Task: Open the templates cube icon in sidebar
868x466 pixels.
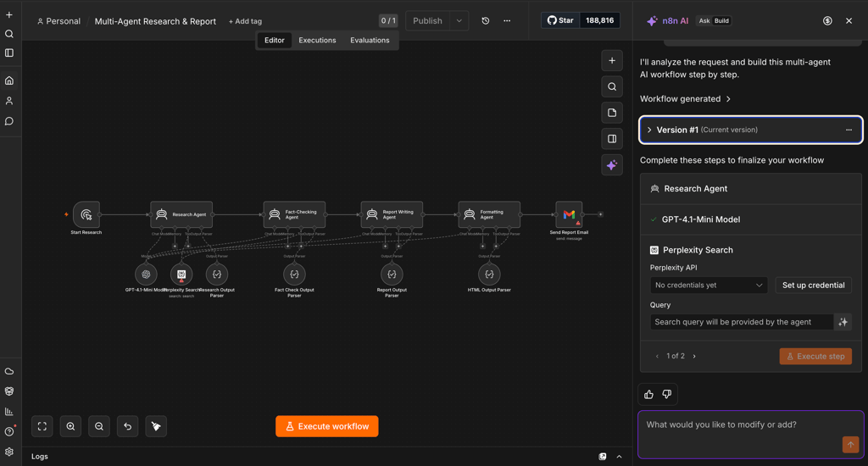Action: (x=8, y=391)
